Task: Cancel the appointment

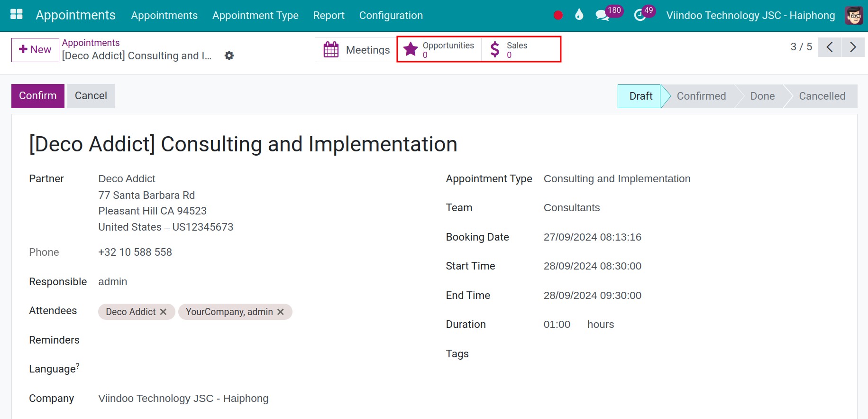Action: pos(91,96)
